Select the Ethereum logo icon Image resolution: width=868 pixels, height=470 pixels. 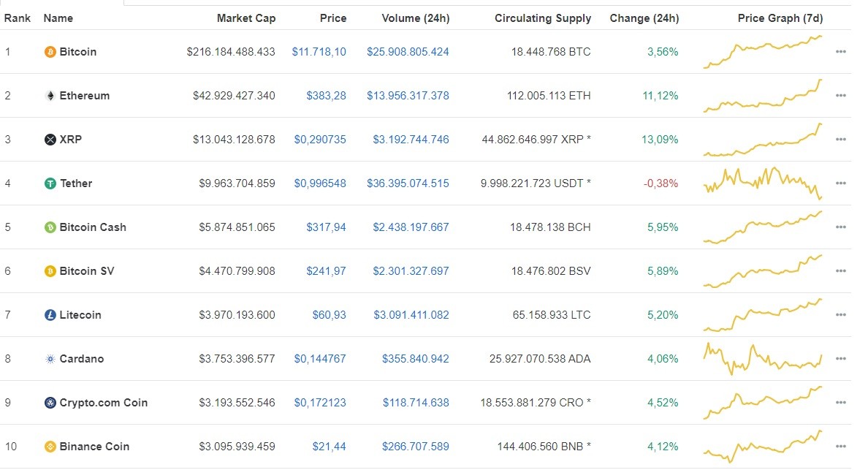50,96
